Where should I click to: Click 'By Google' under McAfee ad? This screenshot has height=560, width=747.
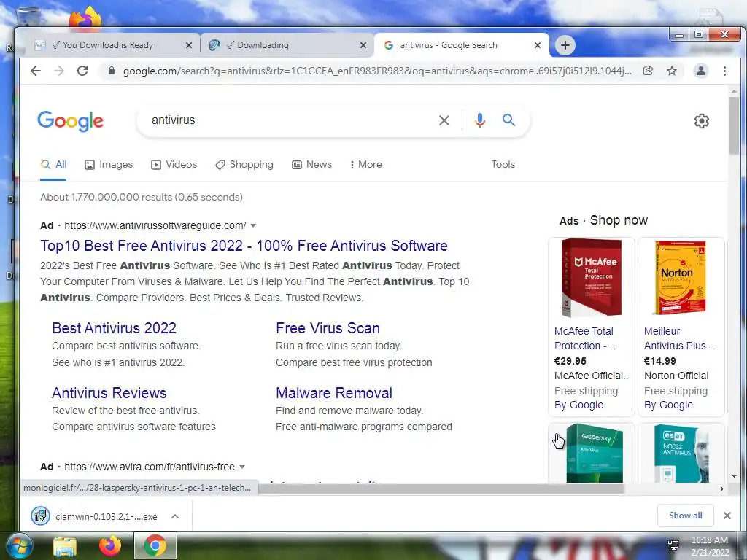coord(578,405)
